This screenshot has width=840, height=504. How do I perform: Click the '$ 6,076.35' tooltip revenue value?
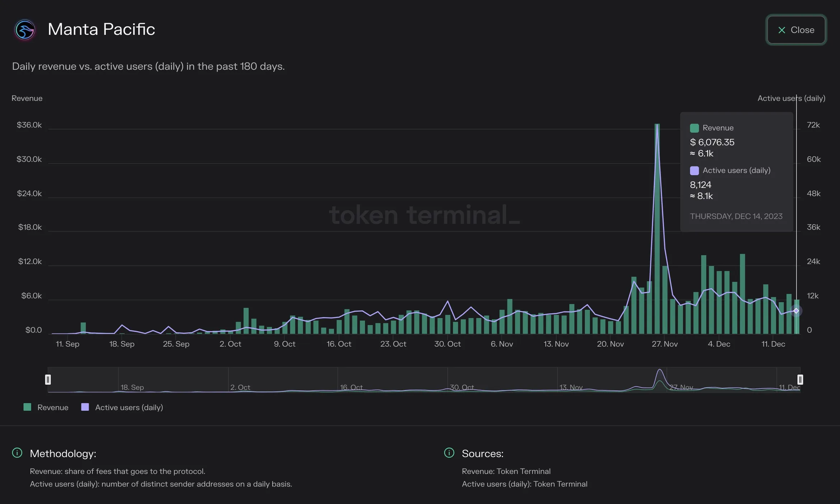click(712, 142)
